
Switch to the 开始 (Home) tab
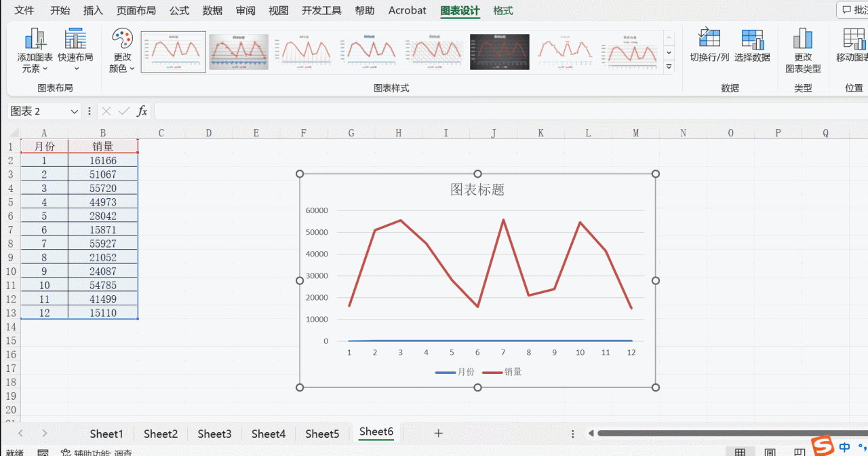[60, 11]
